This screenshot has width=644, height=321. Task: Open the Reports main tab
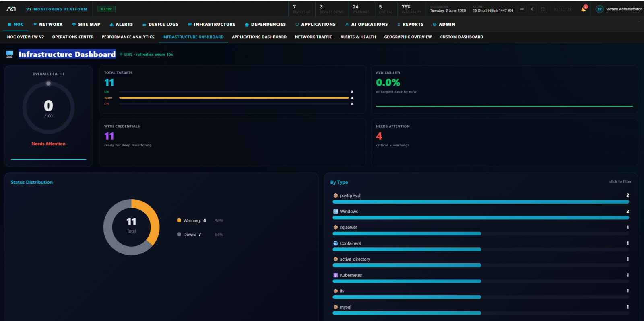click(411, 24)
